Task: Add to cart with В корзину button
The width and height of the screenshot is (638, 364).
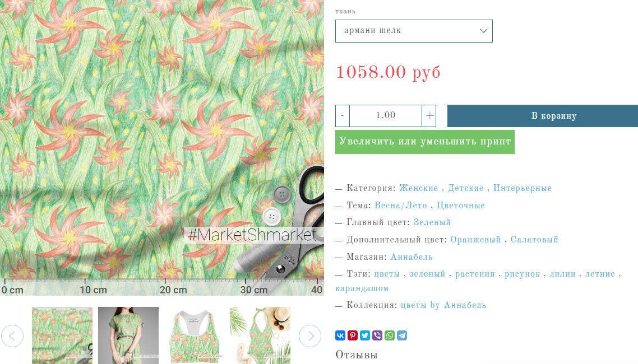Action: (x=543, y=116)
